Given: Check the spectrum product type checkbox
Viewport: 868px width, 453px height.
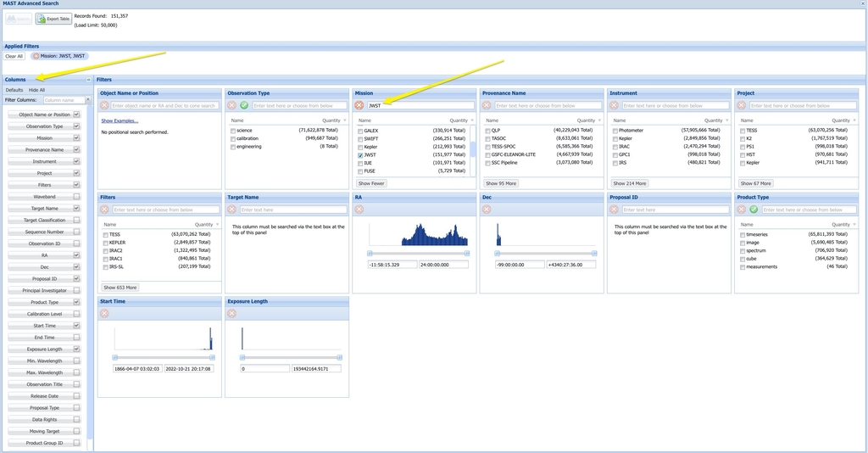Looking at the screenshot, I should pos(743,251).
